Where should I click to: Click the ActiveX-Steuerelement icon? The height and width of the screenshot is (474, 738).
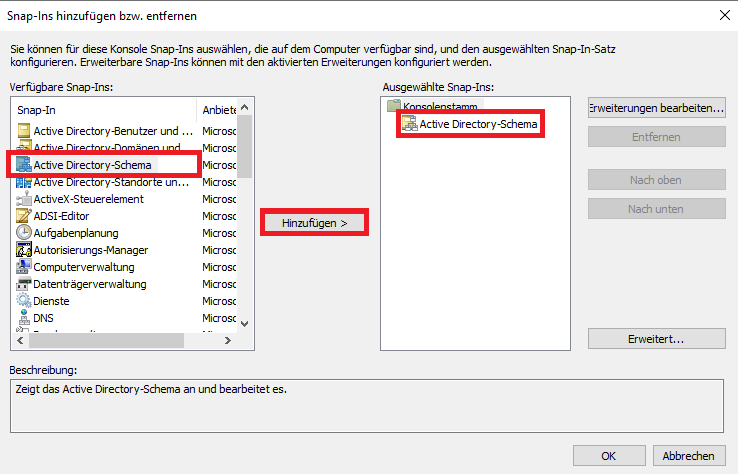pyautogui.click(x=24, y=199)
